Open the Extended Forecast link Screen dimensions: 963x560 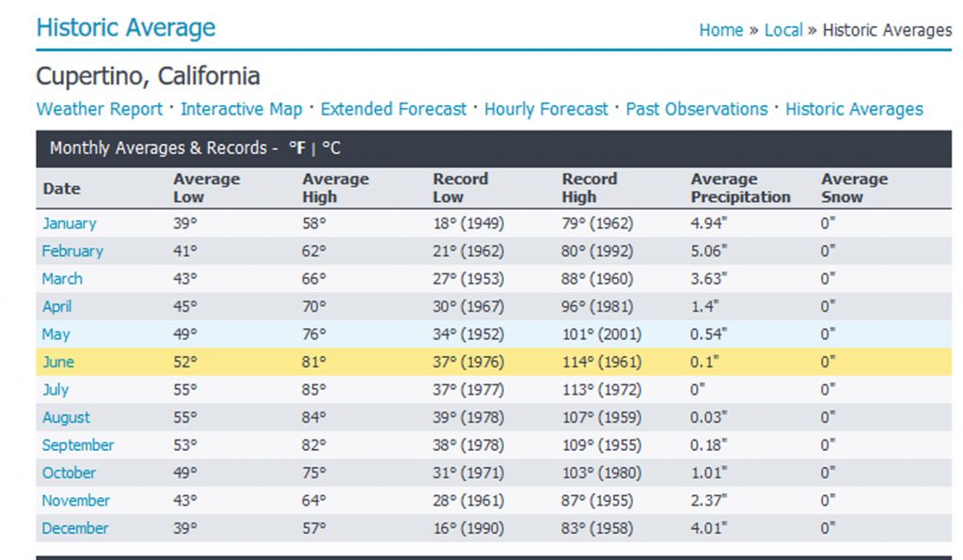(x=393, y=109)
